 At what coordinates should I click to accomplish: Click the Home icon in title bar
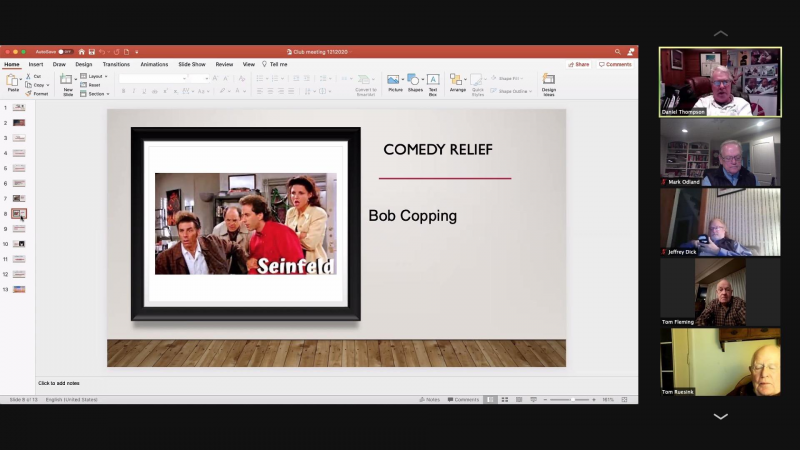click(x=82, y=52)
